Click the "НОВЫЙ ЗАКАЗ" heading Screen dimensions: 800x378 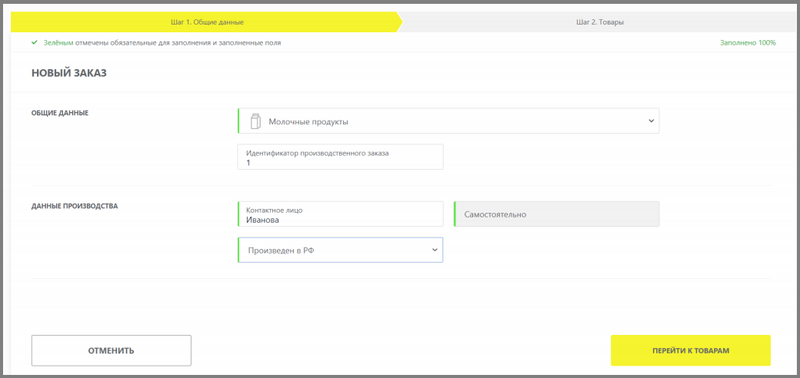coord(69,73)
